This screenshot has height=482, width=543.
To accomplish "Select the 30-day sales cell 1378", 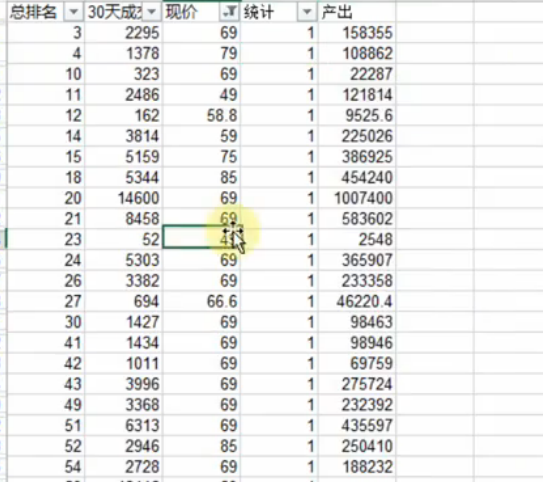I will tap(123, 54).
